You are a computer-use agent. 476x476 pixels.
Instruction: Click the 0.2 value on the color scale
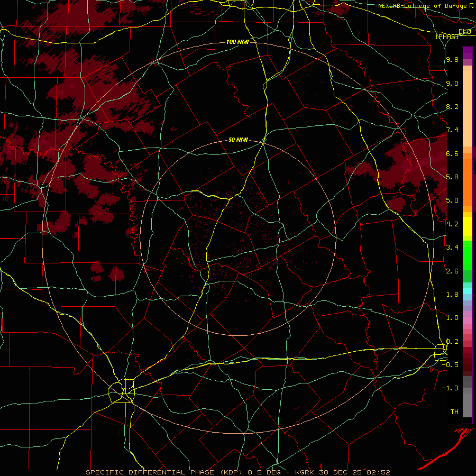452,342
